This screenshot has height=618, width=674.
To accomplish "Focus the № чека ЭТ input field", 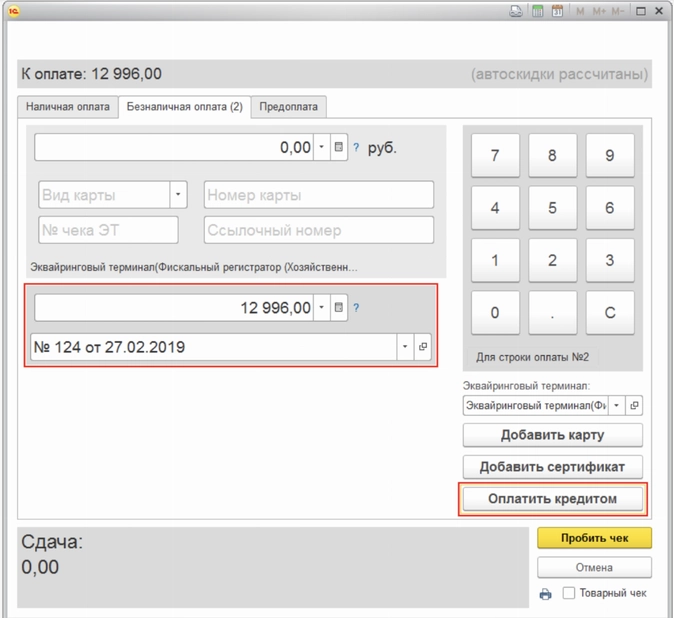I will (108, 230).
